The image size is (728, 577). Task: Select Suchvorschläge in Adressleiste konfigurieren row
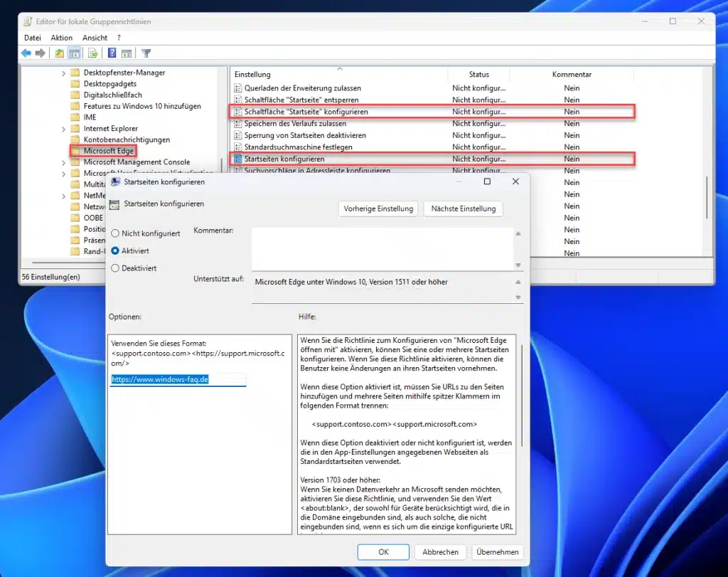tap(432, 171)
